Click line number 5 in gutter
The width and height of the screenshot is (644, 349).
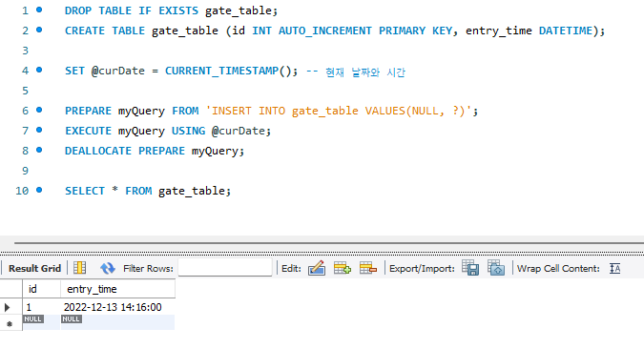pos(26,91)
